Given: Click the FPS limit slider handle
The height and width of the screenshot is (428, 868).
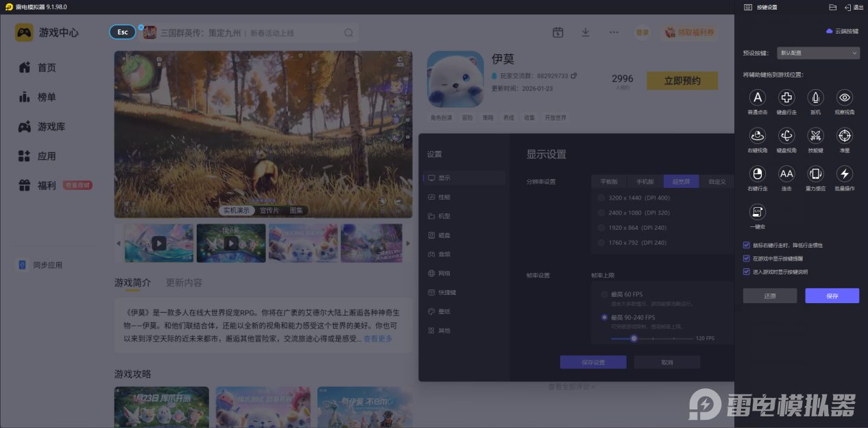Looking at the screenshot, I should tap(634, 338).
